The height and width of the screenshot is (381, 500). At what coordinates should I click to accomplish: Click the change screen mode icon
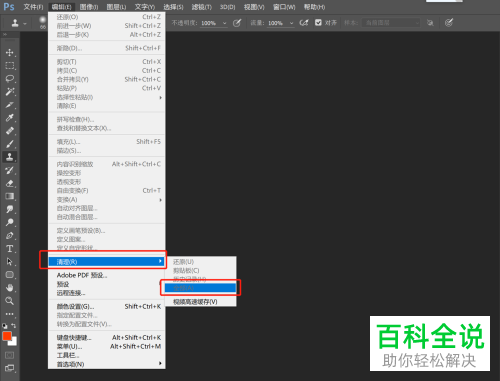coord(10,368)
